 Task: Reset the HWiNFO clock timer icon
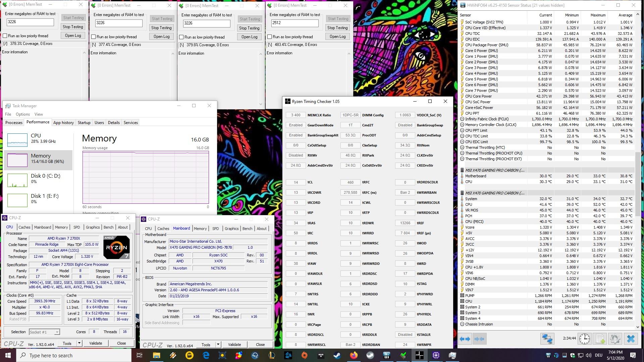[585, 339]
